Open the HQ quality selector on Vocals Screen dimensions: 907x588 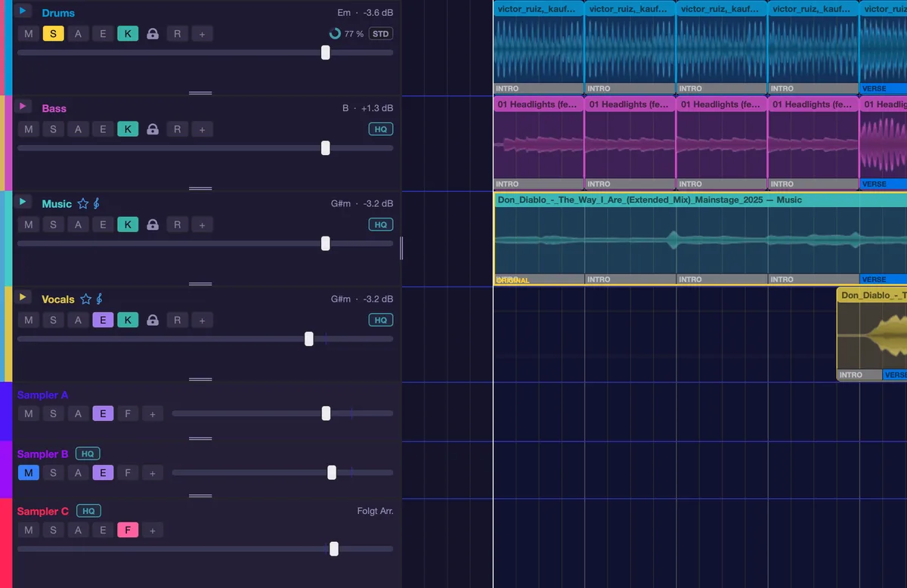pyautogui.click(x=381, y=320)
